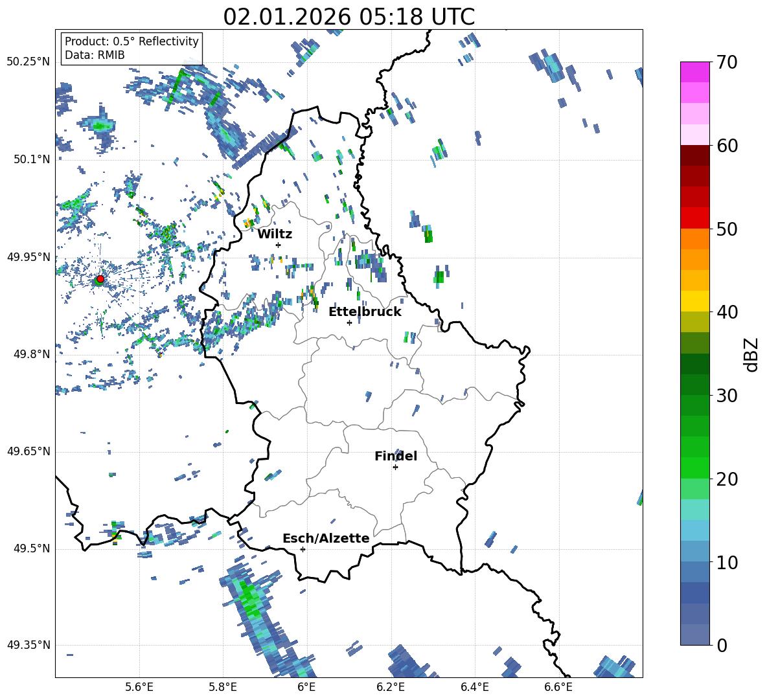Click the Wiltz station cross marker
This screenshot has width=767, height=700.
pos(279,245)
